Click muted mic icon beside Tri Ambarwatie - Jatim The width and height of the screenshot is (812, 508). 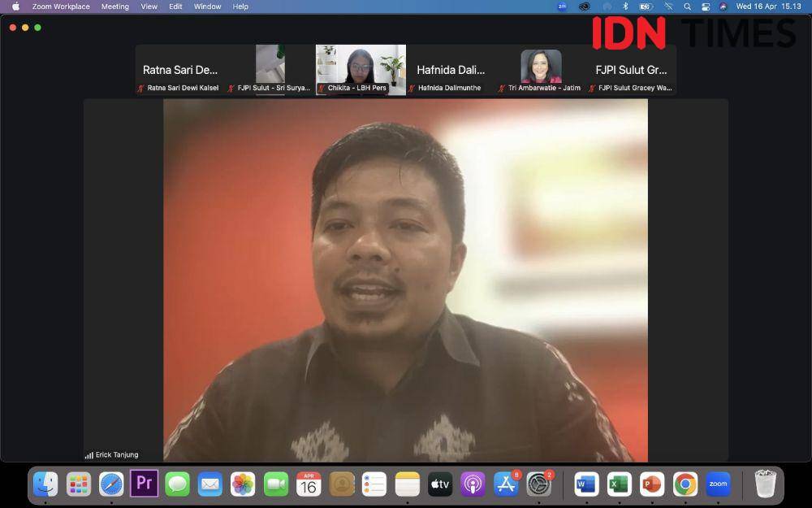502,88
